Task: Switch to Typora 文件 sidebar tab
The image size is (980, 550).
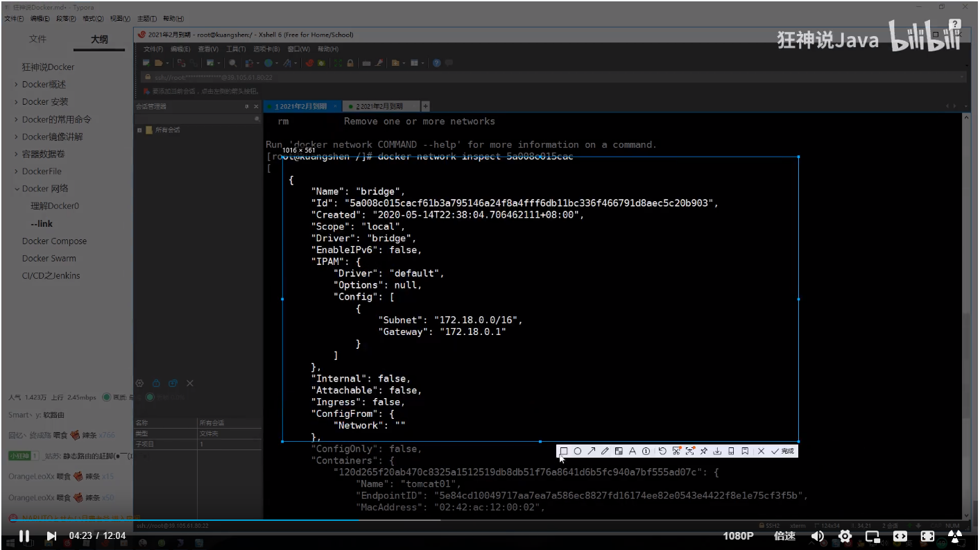Action: 37,39
